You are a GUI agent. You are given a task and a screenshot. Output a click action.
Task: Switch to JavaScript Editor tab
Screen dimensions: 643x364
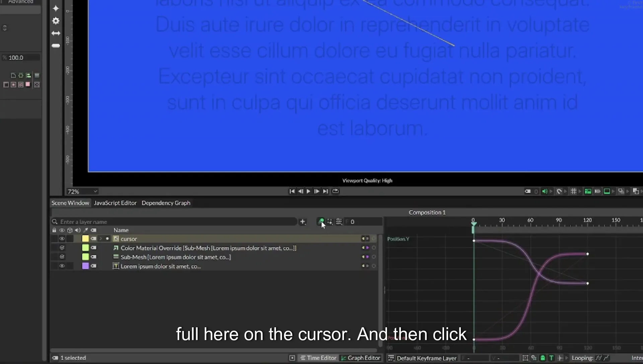(x=115, y=203)
